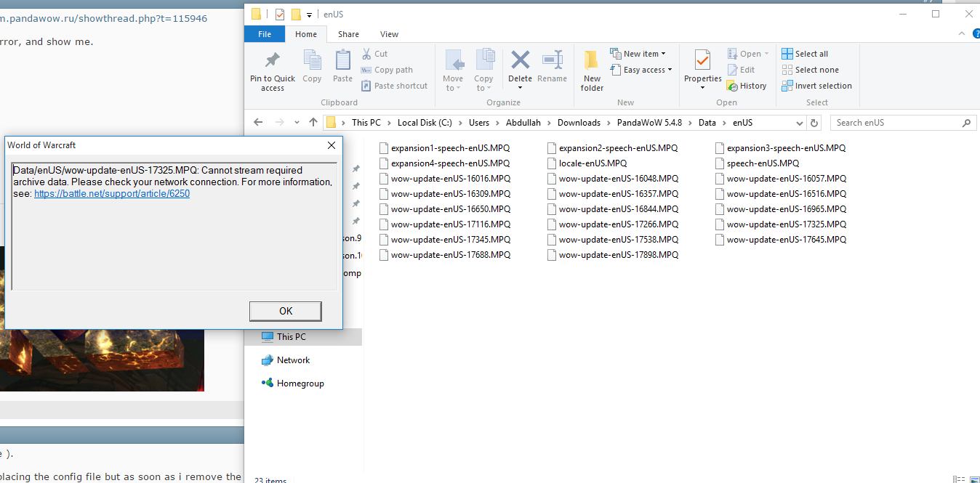Click Select none in ribbon
Viewport: 980px width, 483px height.
(x=810, y=70)
